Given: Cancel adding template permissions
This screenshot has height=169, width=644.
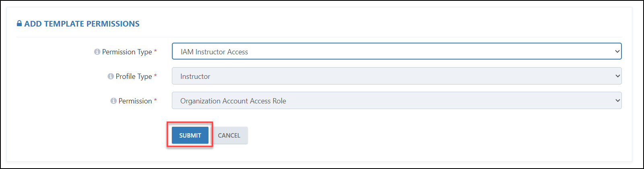Looking at the screenshot, I should [229, 135].
